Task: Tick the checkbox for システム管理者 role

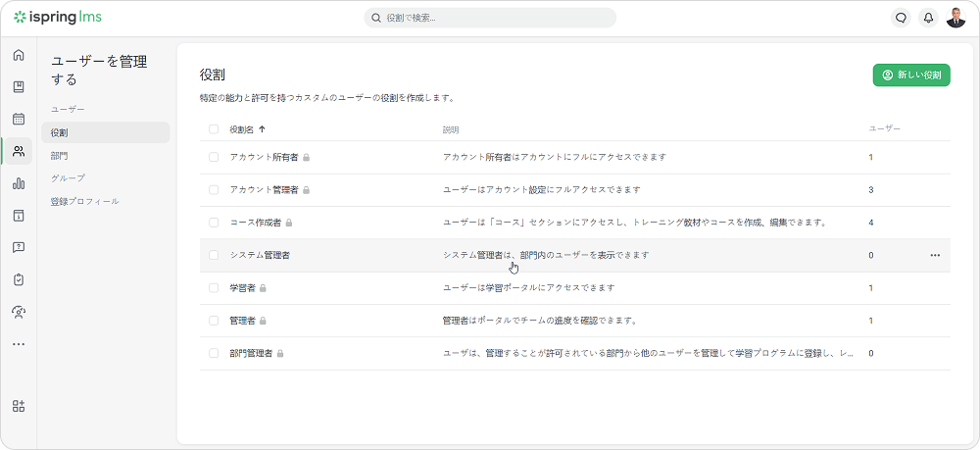Action: 214,255
